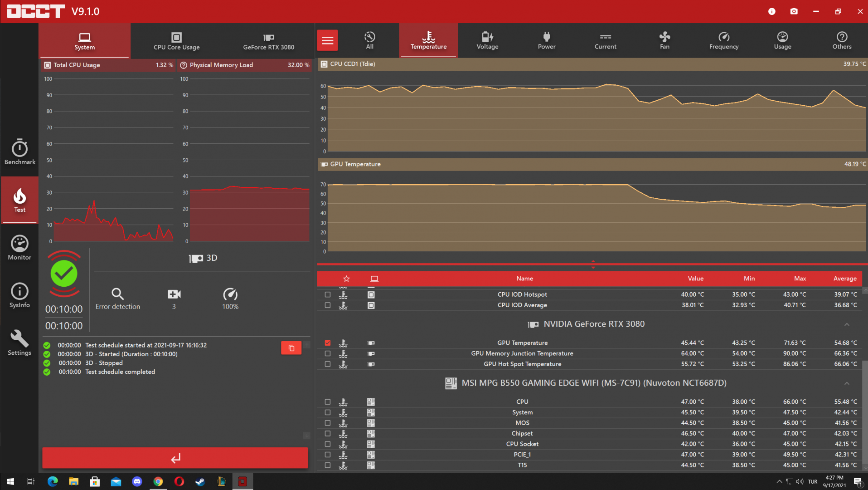Uncheck the GPU Temperature graph checkbox
This screenshot has width=868, height=490.
pyautogui.click(x=328, y=343)
